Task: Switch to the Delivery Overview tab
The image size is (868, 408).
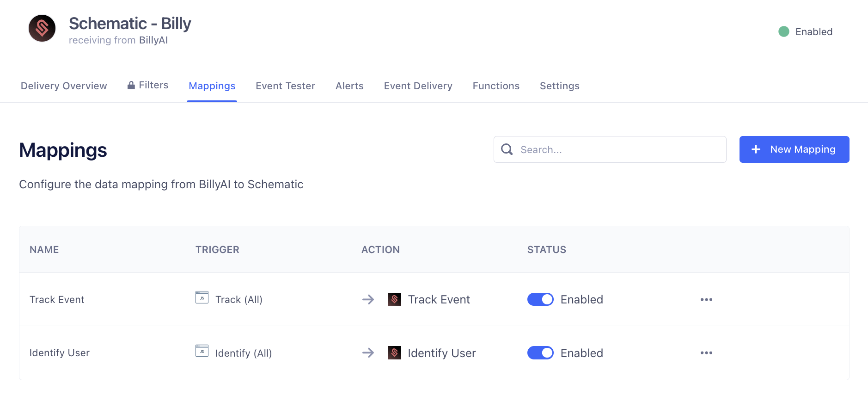Action: 64,86
